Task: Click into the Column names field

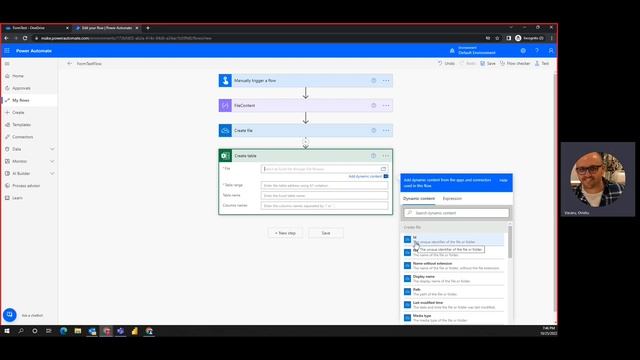Action: pyautogui.click(x=324, y=206)
